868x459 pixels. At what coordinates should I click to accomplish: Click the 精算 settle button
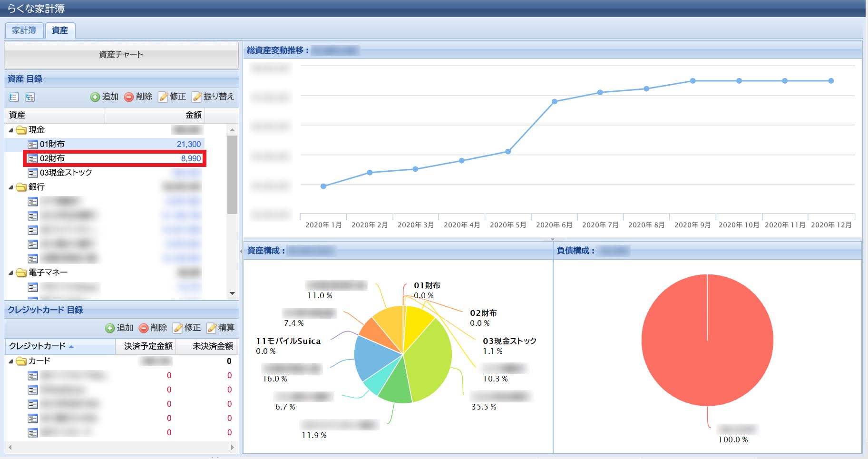point(221,328)
